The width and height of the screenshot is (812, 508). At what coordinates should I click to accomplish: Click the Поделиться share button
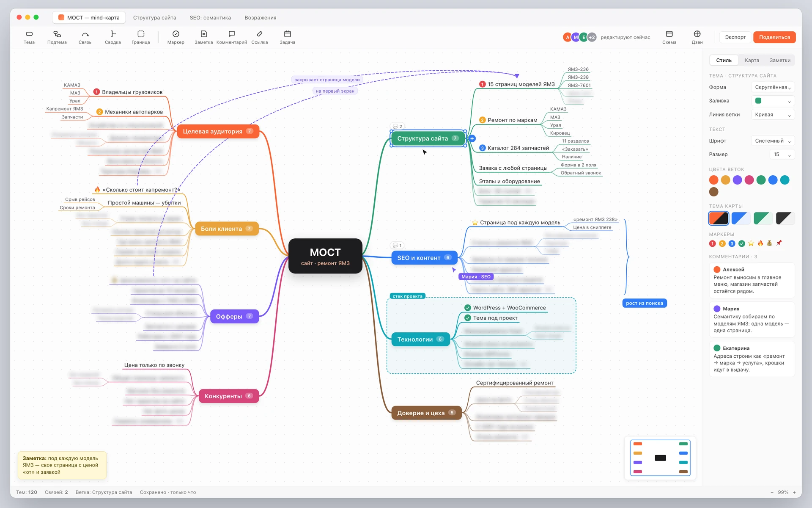click(x=774, y=37)
